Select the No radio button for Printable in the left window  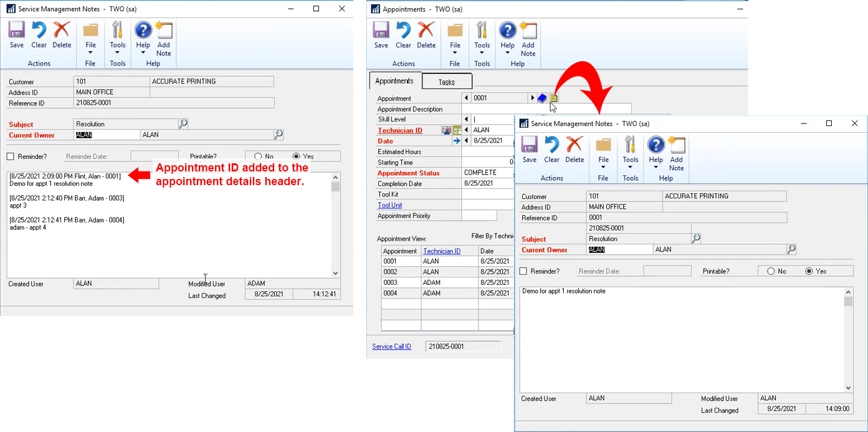(x=258, y=156)
